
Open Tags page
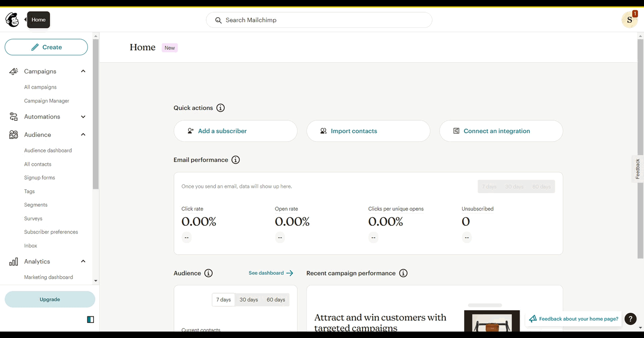coord(30,192)
